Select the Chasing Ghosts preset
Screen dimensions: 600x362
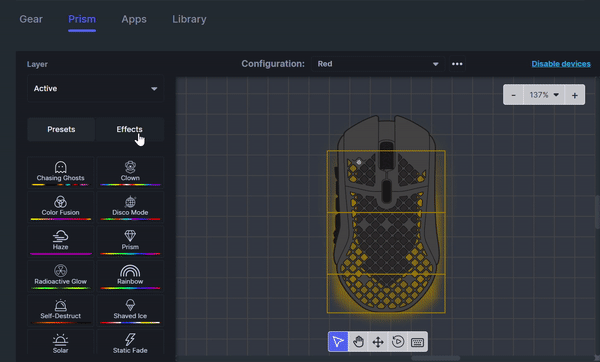tap(60, 172)
